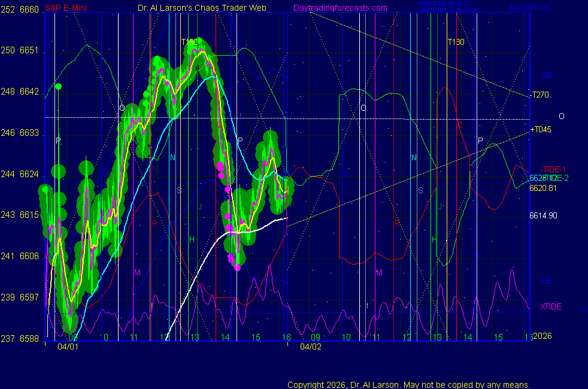Viewport: 588px width, 389px height.
Task: Click the 6614.90 price value
Action: tap(543, 215)
